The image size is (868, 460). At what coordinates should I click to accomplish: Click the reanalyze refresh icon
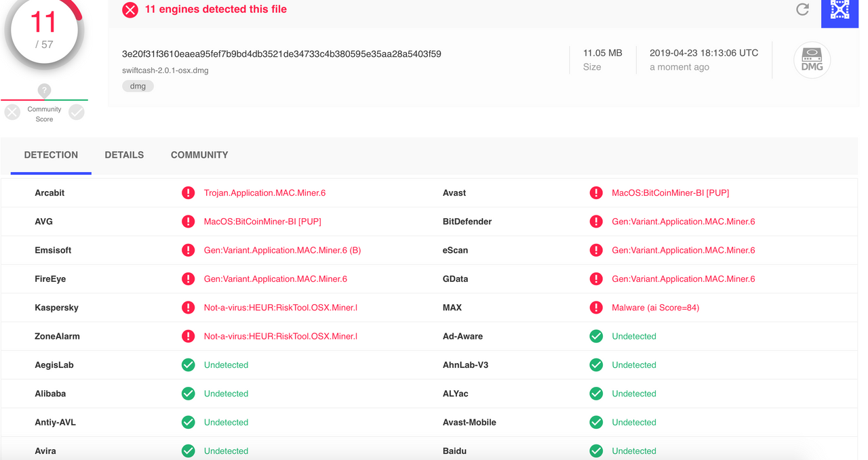802,9
